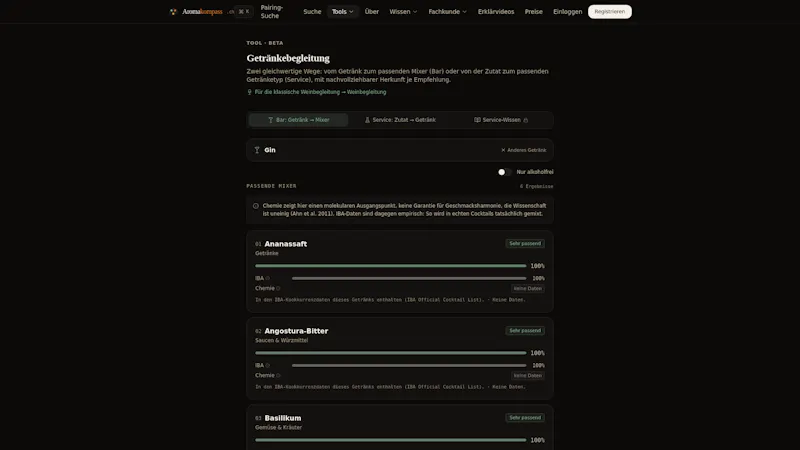Viewport: 800px width, 450px height.
Task: Expand the Tools dropdown menu
Action: pos(342,12)
